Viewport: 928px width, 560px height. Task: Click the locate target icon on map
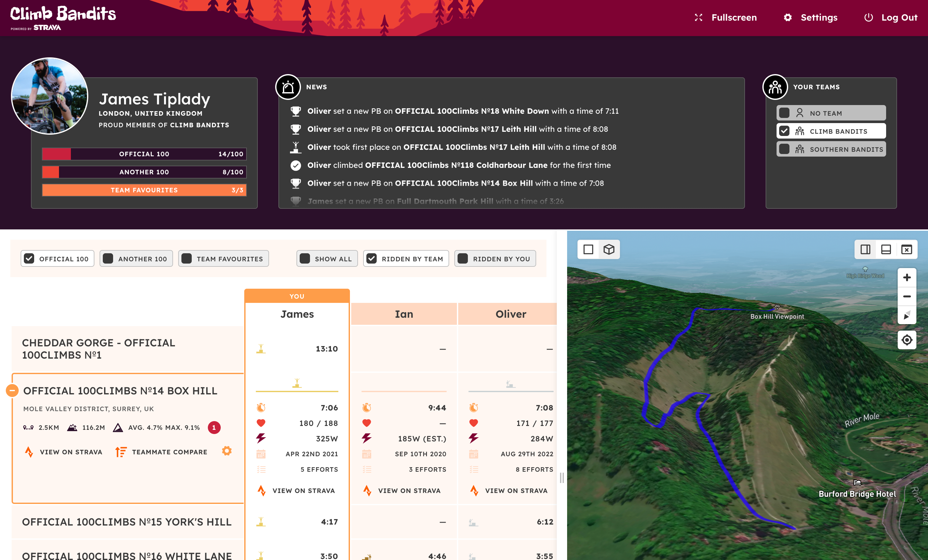906,340
